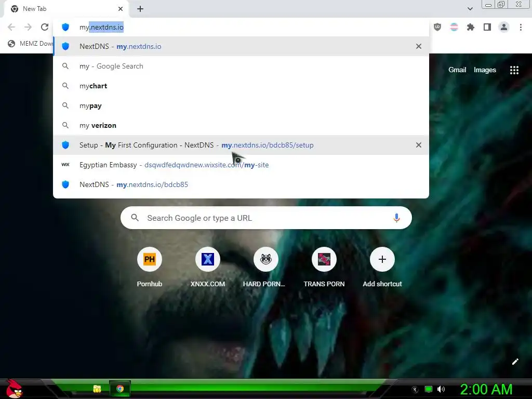Open the MEMZ Download bookmark
This screenshot has width=532, height=399.
[x=31, y=44]
